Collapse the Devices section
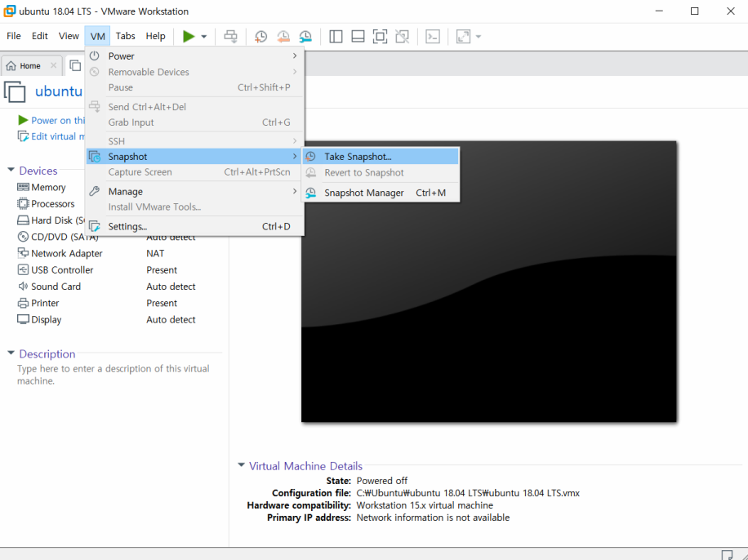Viewport: 748px width, 560px height. click(11, 170)
